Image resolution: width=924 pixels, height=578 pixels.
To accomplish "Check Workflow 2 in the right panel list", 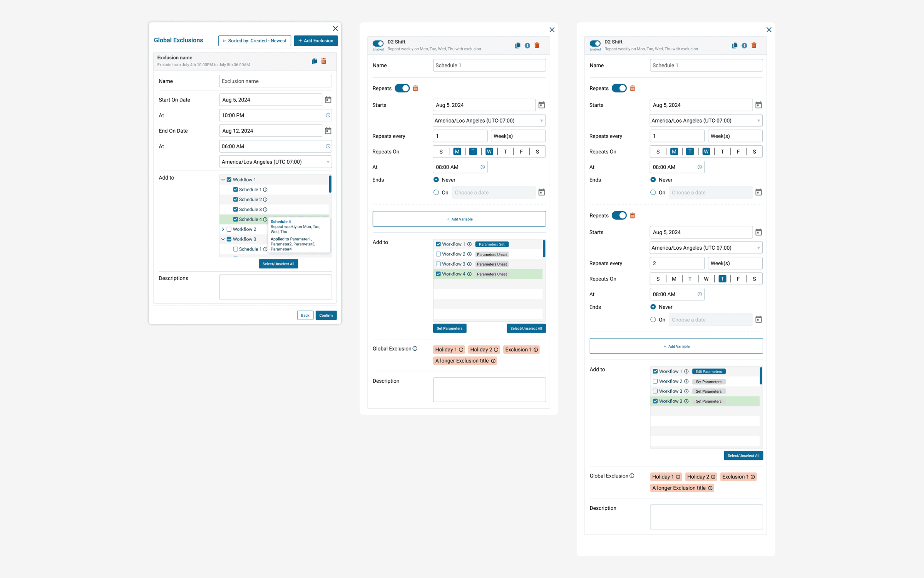I will (655, 381).
